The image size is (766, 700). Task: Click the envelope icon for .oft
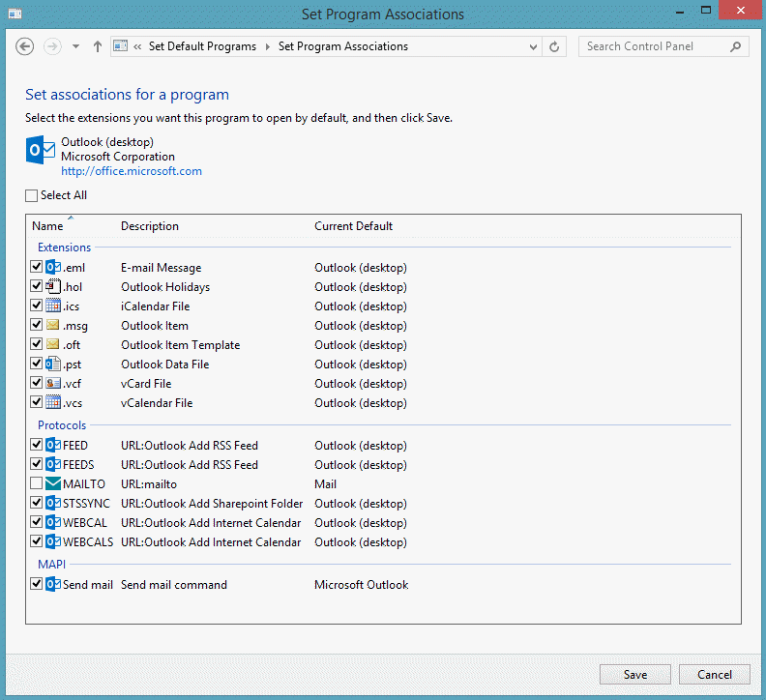click(x=53, y=344)
